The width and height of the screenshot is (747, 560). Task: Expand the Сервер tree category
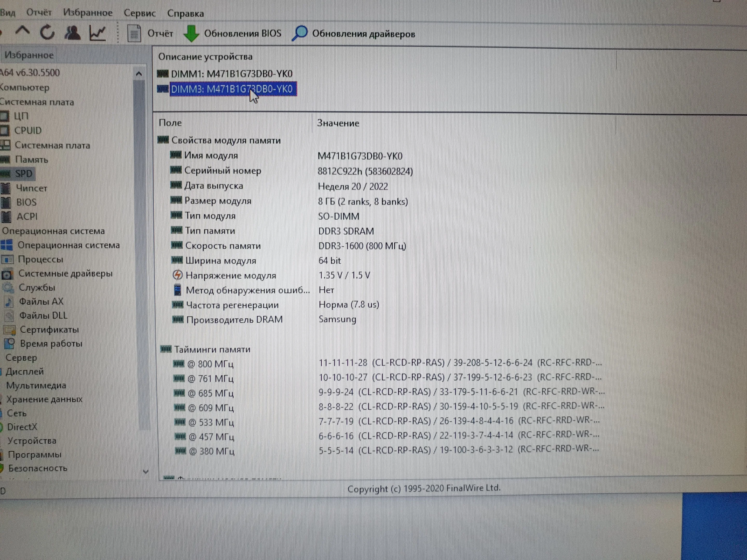pos(21,358)
